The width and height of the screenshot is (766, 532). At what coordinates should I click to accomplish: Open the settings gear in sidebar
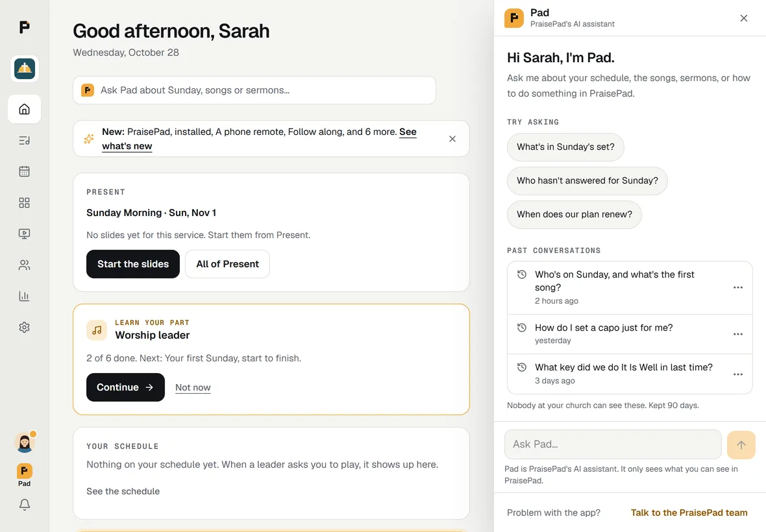pyautogui.click(x=25, y=328)
